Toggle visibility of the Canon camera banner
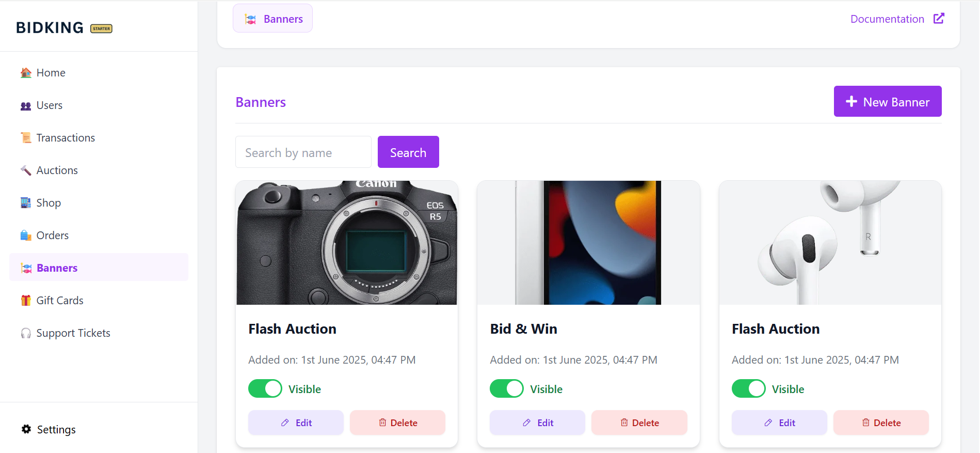980x453 pixels. (x=265, y=388)
